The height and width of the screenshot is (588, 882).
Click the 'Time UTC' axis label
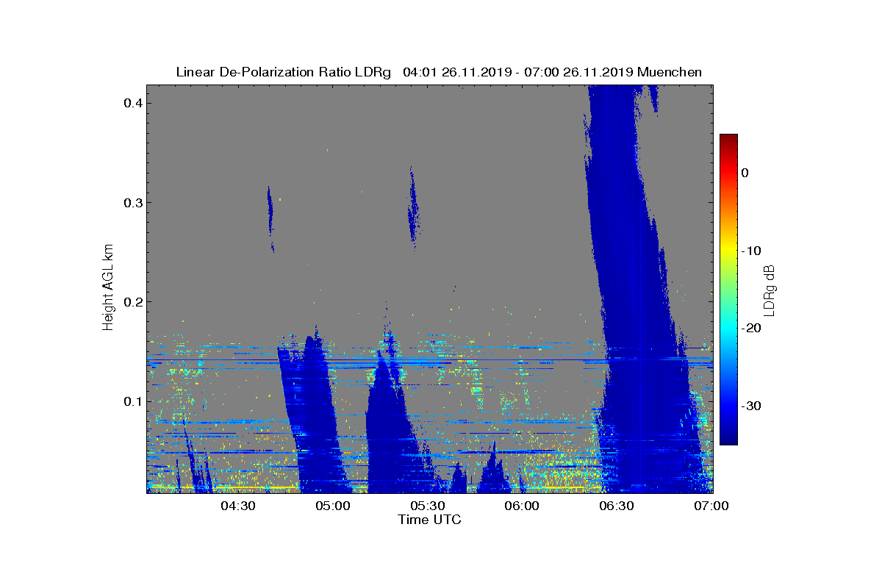(x=430, y=520)
